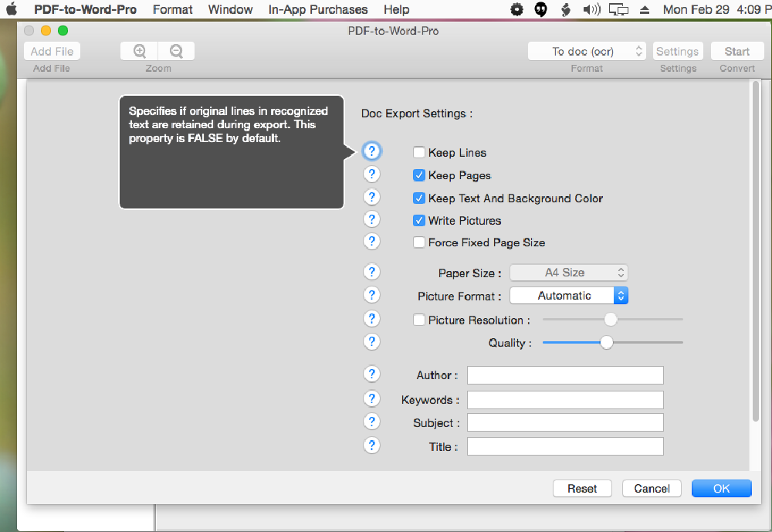Show help for Force Fixed Page Size

(x=372, y=242)
